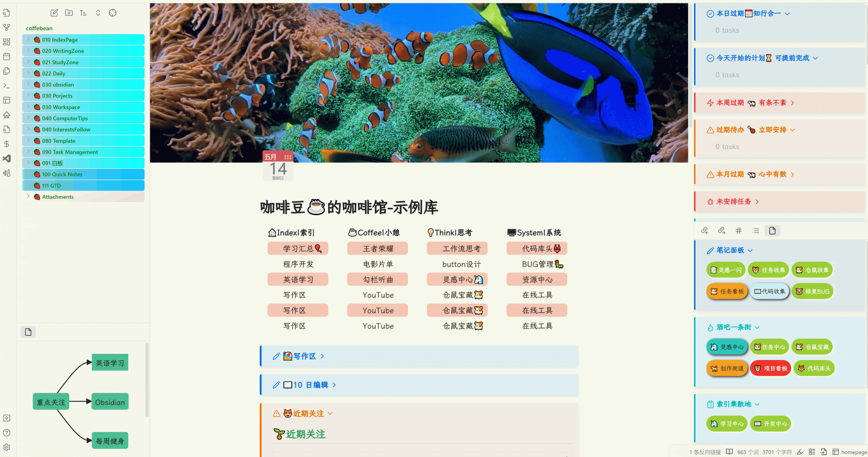This screenshot has height=457, width=868.
Task: Collapse the 酒吧一条街 section
Action: [757, 327]
